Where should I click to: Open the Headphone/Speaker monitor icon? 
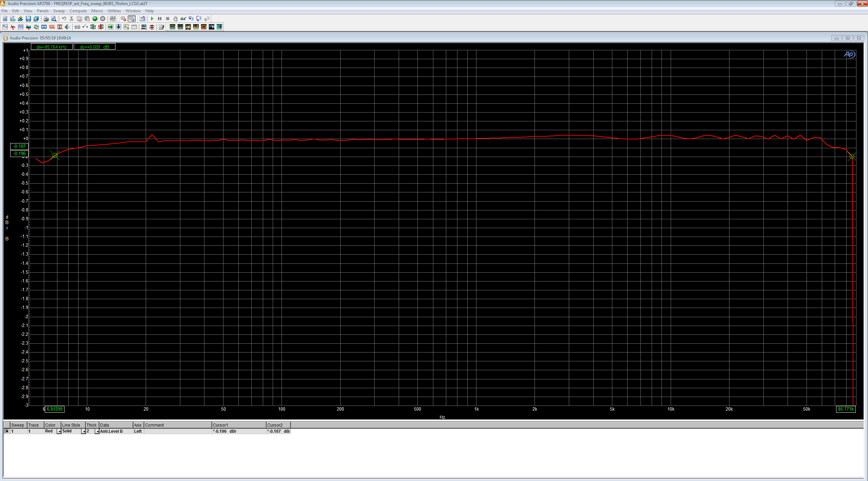(x=68, y=27)
